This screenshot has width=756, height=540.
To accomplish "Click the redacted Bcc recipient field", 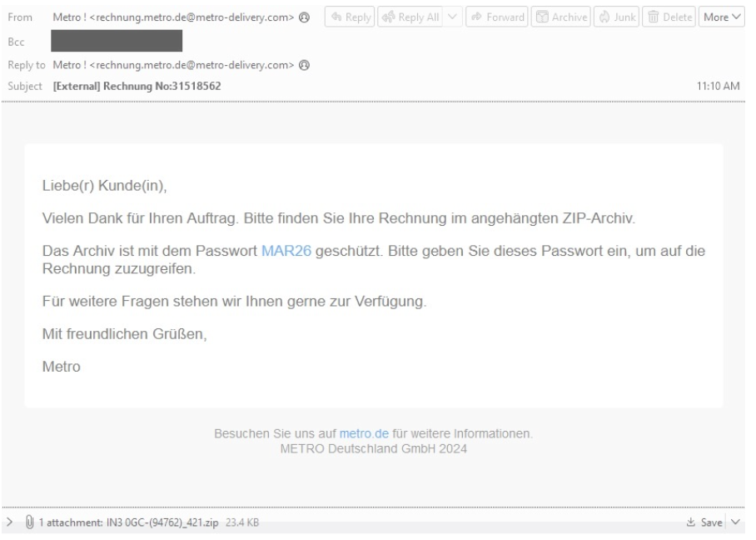I will pos(117,38).
